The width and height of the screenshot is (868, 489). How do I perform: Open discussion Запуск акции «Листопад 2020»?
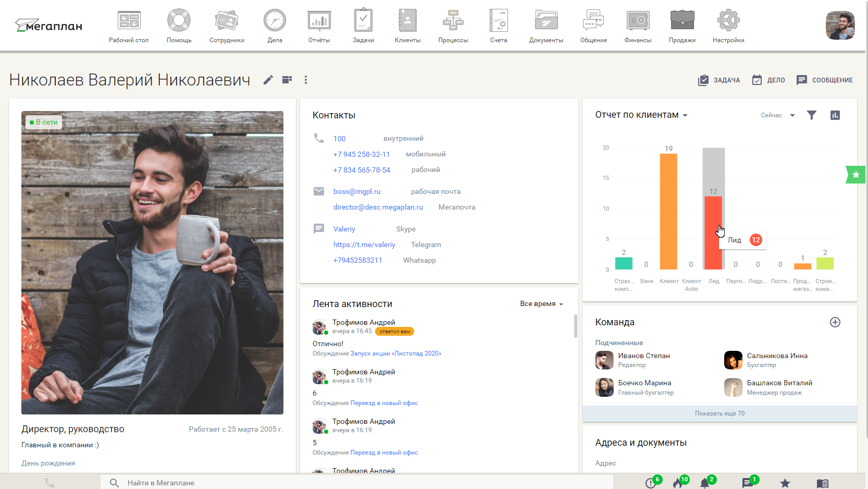pyautogui.click(x=396, y=353)
